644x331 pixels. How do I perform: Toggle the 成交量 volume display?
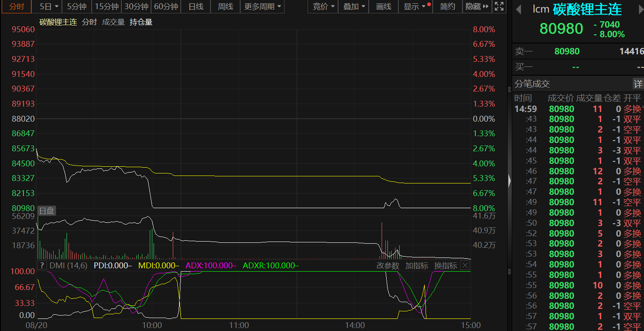pyautogui.click(x=113, y=22)
